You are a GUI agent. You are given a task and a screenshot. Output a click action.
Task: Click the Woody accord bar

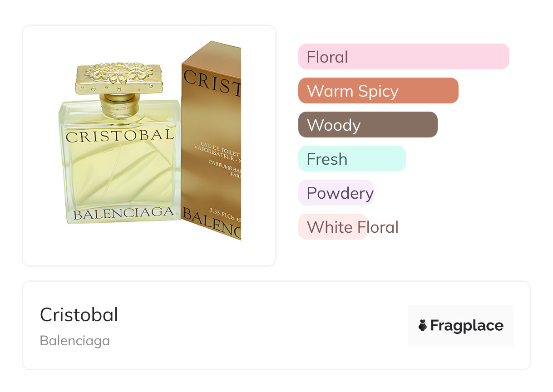click(x=368, y=125)
